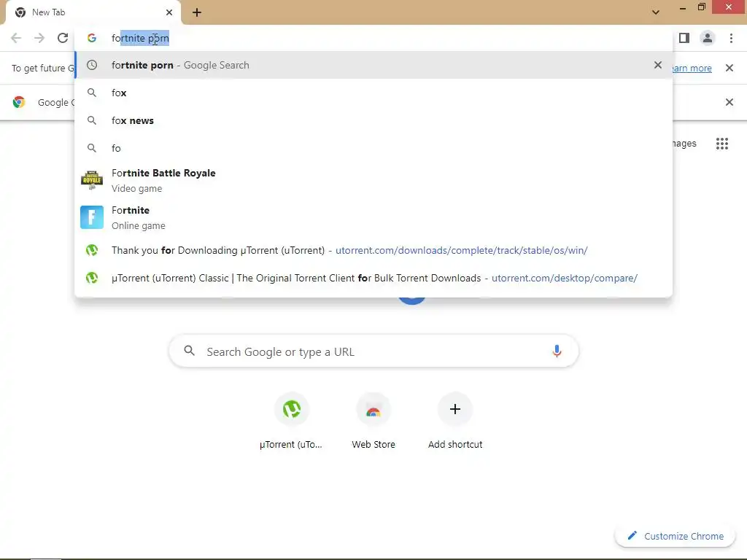Follow the Learn more link
Viewport: 747px width, 560px height.
(x=692, y=68)
